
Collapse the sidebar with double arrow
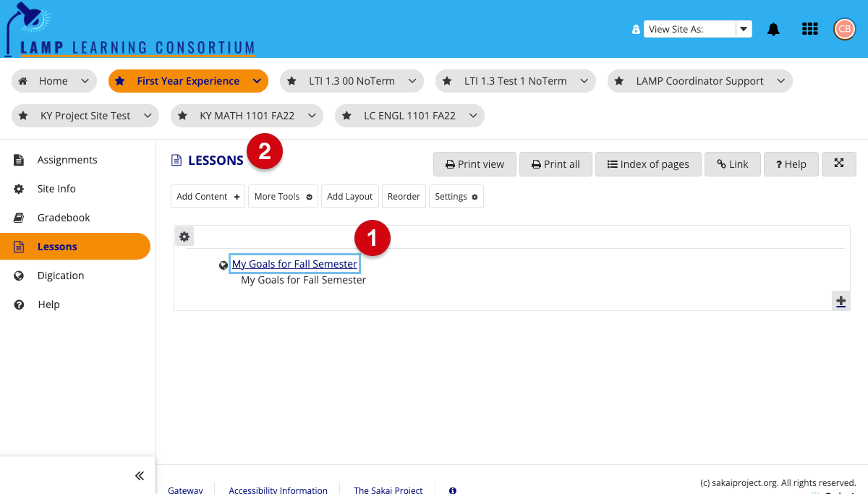coord(140,475)
